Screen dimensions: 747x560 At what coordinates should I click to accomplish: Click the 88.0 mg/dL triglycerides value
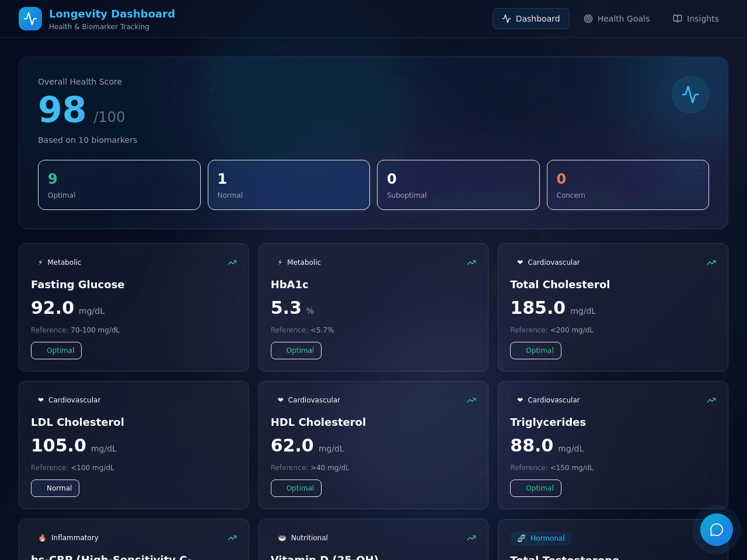click(x=547, y=446)
